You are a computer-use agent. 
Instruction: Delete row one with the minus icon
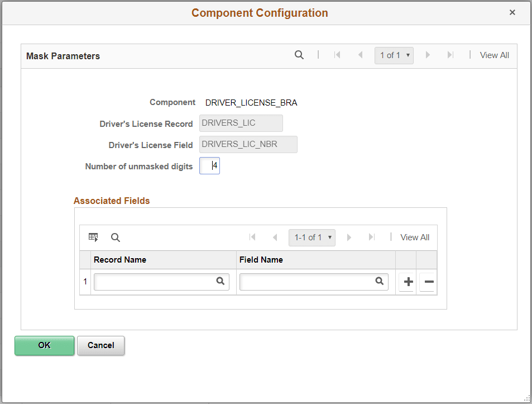[428, 282]
